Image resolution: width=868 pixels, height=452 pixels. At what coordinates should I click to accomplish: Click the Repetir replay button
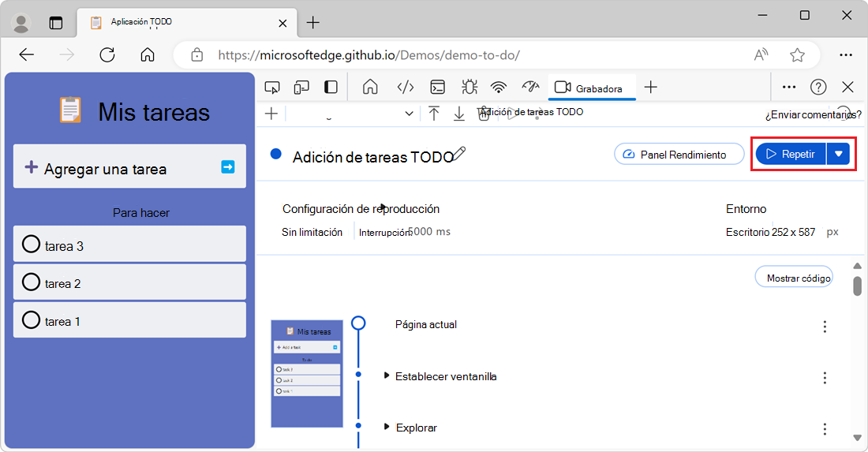point(791,155)
